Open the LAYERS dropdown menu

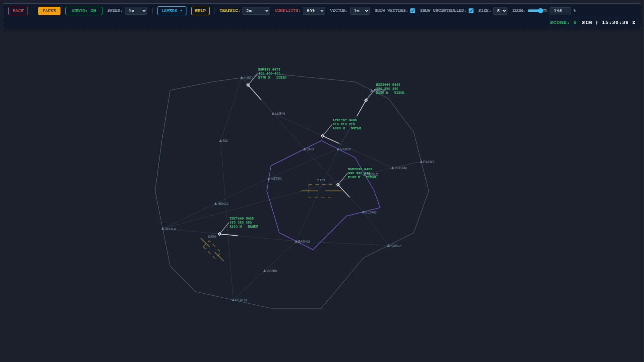172,11
